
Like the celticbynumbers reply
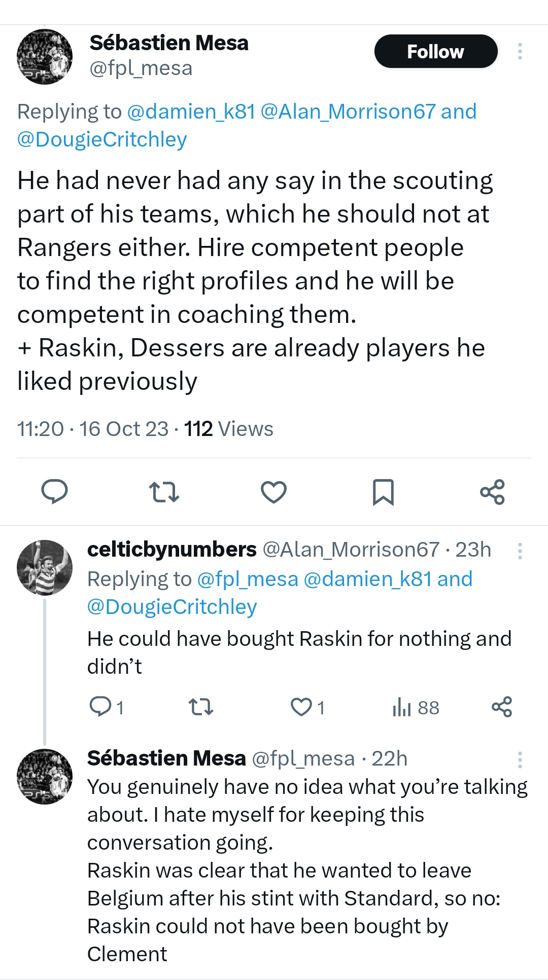pyautogui.click(x=301, y=707)
